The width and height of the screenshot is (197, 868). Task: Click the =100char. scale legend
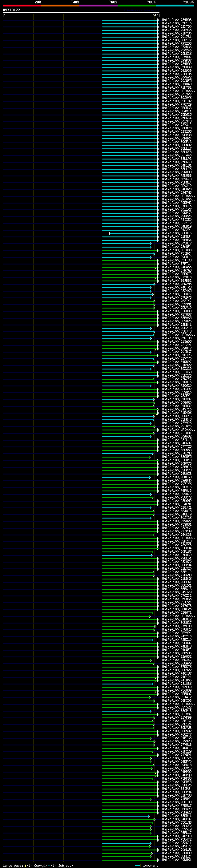point(147,865)
